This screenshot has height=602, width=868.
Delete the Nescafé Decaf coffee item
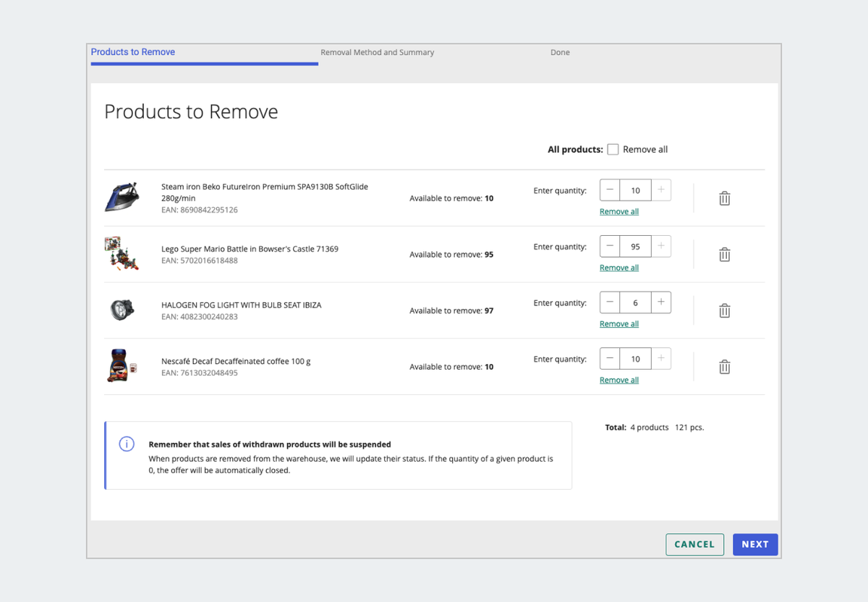coord(724,366)
